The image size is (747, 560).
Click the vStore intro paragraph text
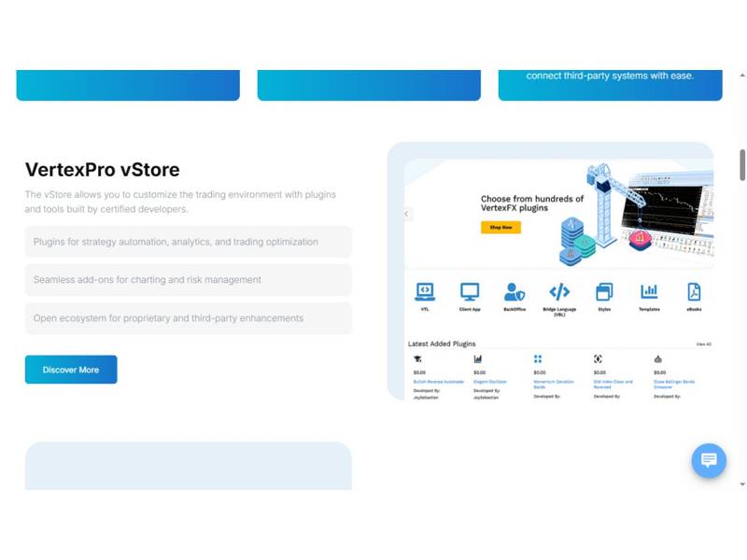pos(180,202)
